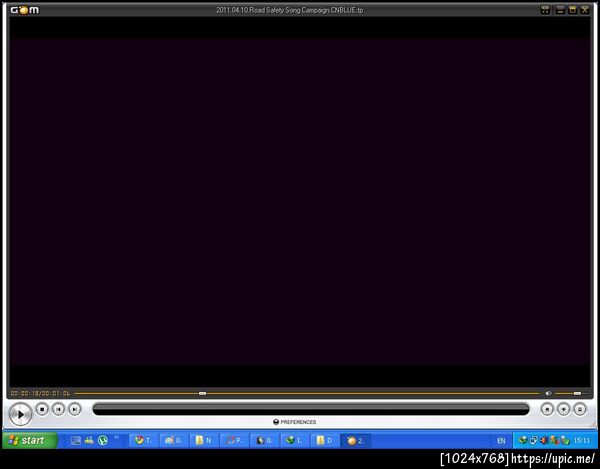Switch to the Chrome taskbar button "T."
Image resolution: width=600 pixels, height=469 pixels.
pos(143,440)
